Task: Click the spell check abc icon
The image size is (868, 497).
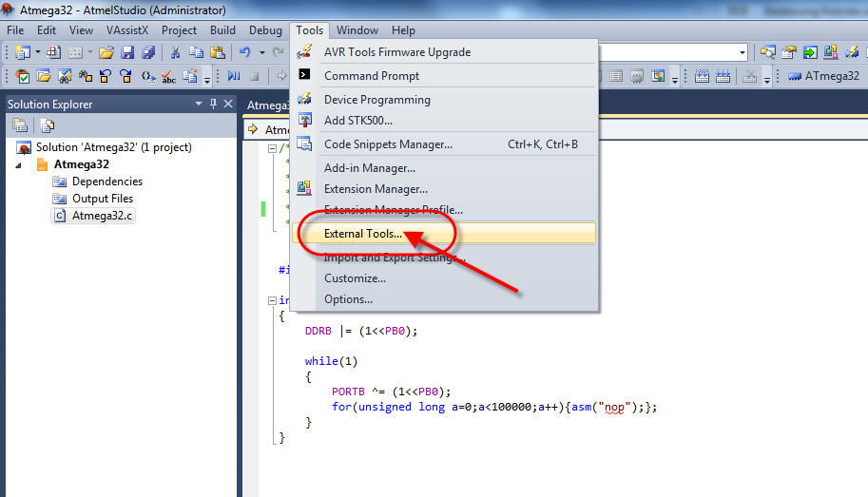Action: tap(169, 76)
